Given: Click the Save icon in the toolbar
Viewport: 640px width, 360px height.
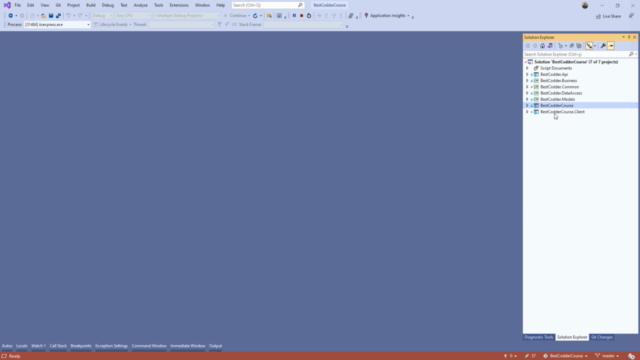Looking at the screenshot, I should [51, 16].
